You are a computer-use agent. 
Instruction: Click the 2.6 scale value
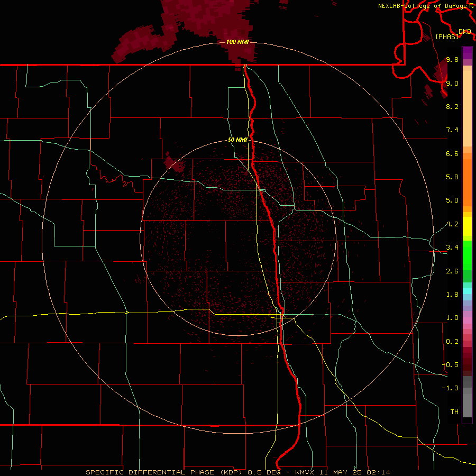452,271
